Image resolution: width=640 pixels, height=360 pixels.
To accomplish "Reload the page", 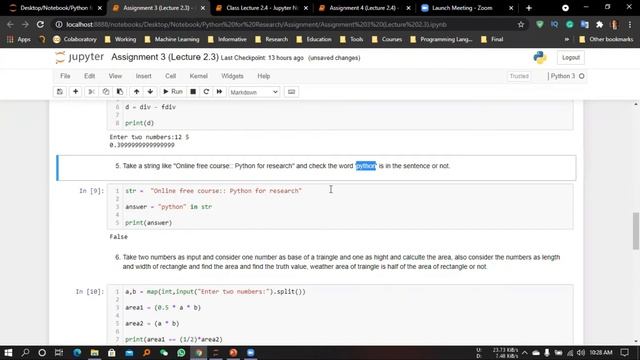I will (40, 24).
